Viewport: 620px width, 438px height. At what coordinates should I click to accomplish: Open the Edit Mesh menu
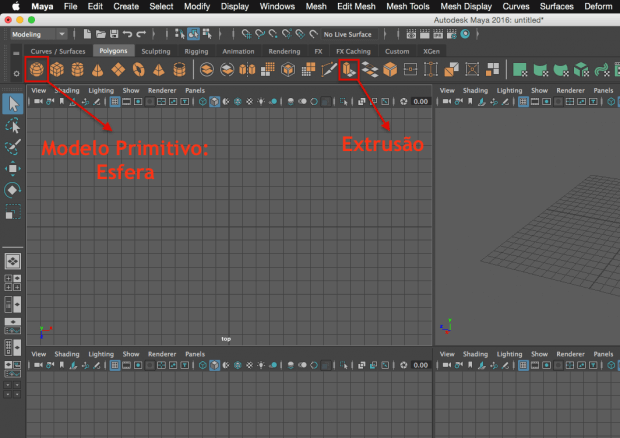(356, 6)
